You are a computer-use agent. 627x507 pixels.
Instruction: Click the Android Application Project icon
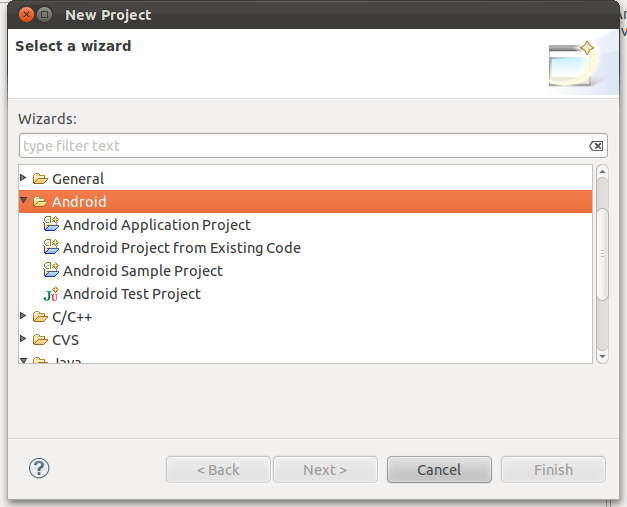pos(51,225)
